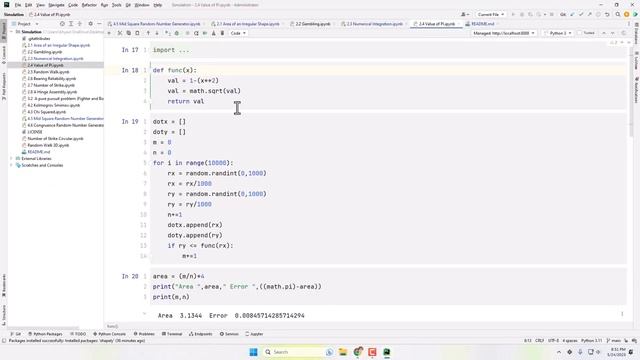Viewport: 640px width, 360px height.
Task: Open the Python Console tool window
Action: pos(109,334)
